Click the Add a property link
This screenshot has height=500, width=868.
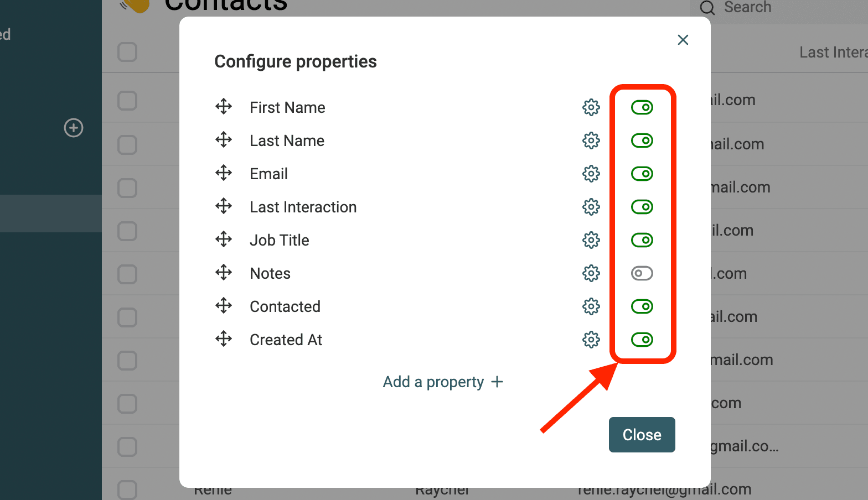(443, 382)
